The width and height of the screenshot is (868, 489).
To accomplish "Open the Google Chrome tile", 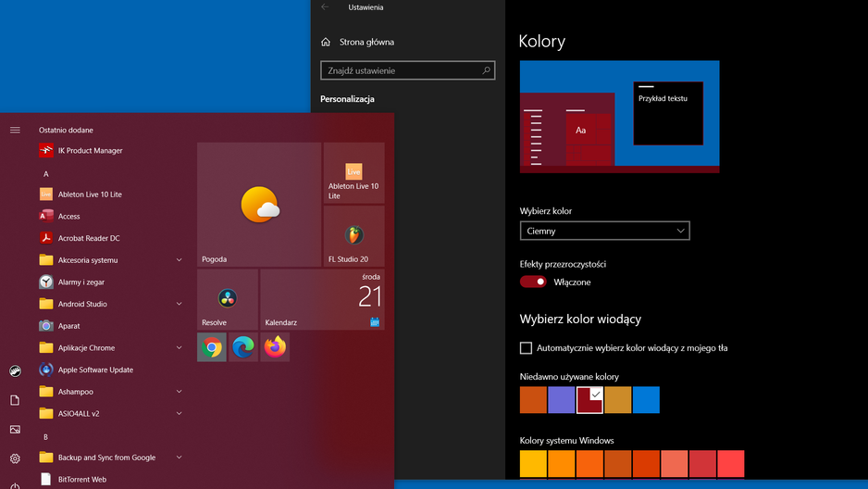I will click(212, 347).
